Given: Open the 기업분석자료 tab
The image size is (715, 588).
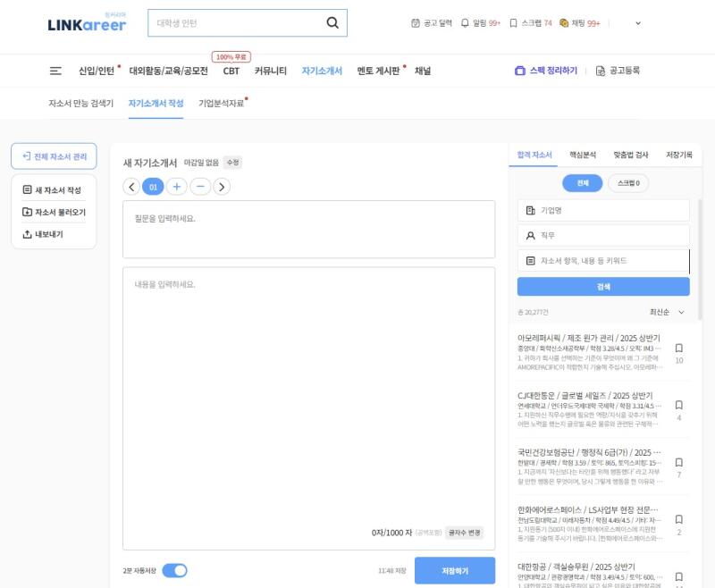Looking at the screenshot, I should click(221, 103).
